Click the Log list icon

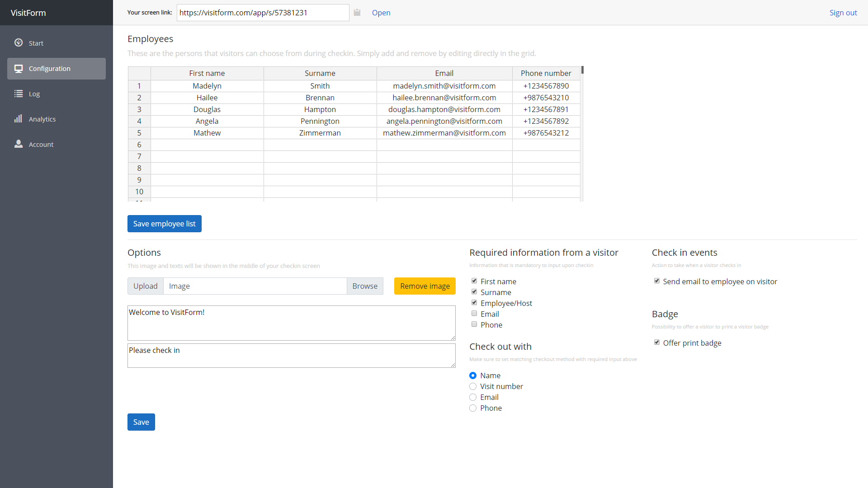point(19,94)
